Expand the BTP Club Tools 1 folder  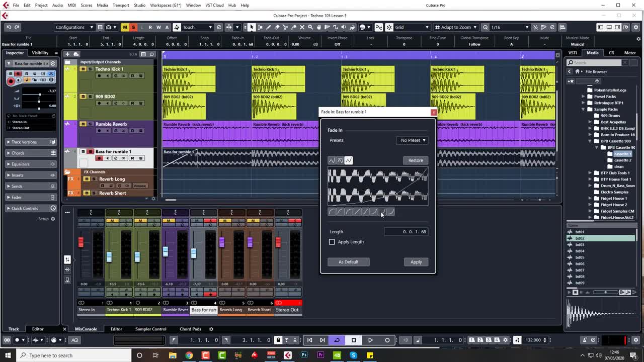pyautogui.click(x=590, y=173)
